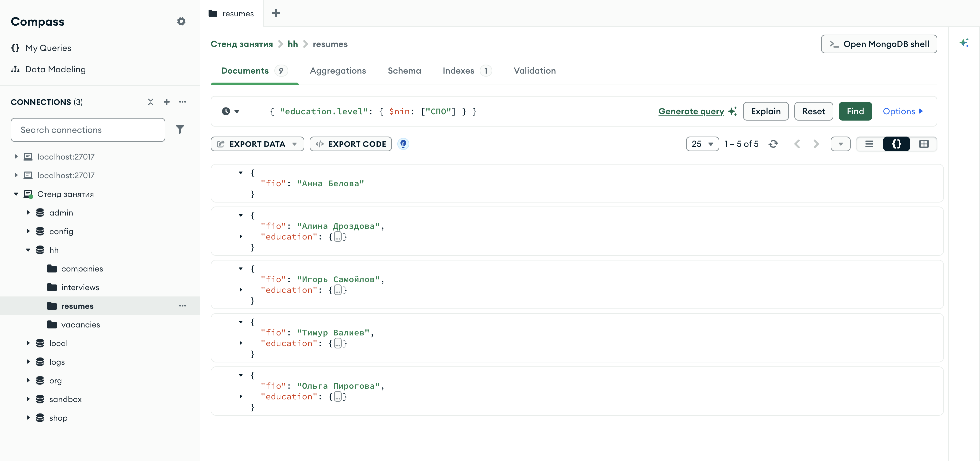Viewport: 980px width, 461px height.
Task: Collapse all connections icon
Action: [x=151, y=102]
